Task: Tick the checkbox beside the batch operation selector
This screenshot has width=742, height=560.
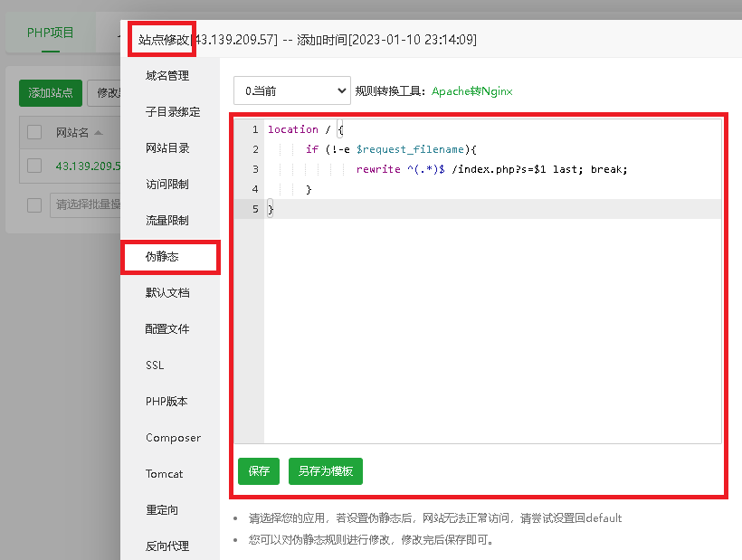Action: [x=34, y=204]
